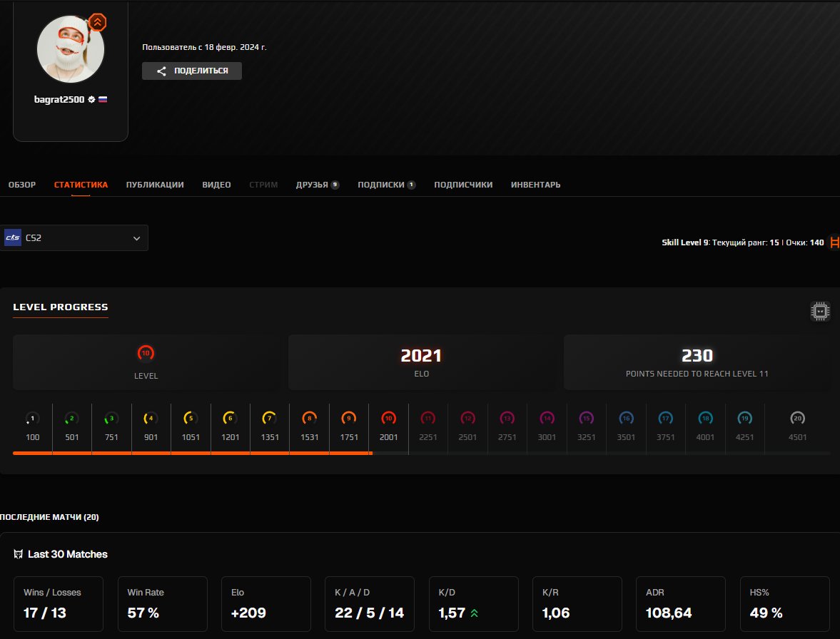Click the share icon on the ПОДЕЛИТЬСЯ button

(162, 71)
